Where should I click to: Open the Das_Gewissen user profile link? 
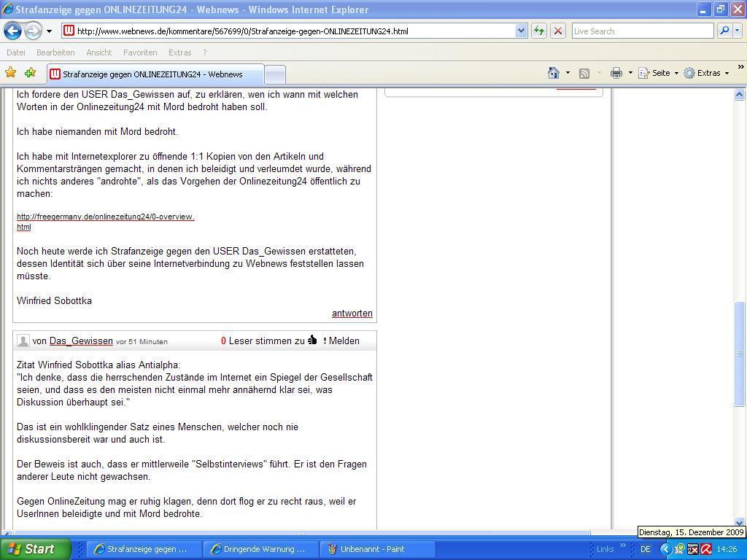tap(81, 341)
